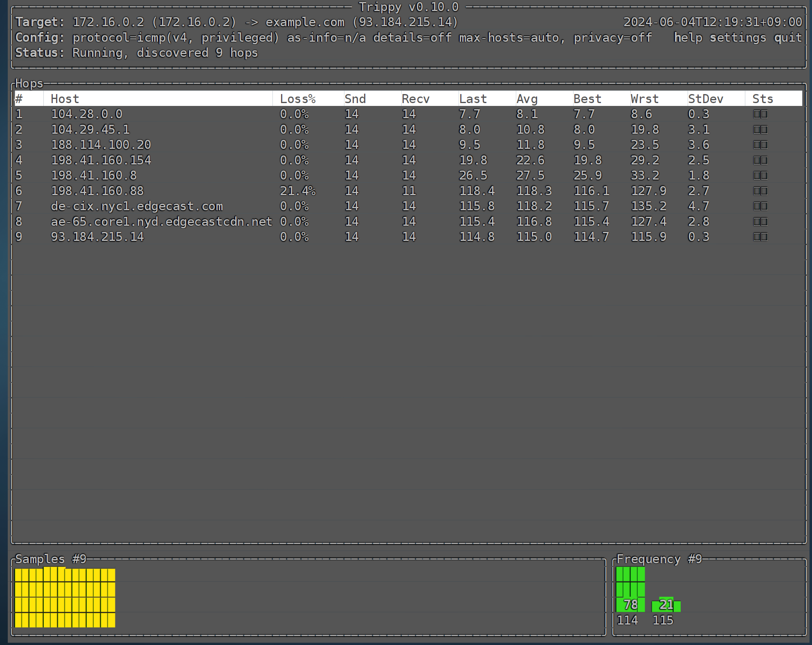Screen dimensions: 812x645
Task: Click the Sts icon of the de-cix.nyc1.edgecast.com row
Action: pos(760,207)
